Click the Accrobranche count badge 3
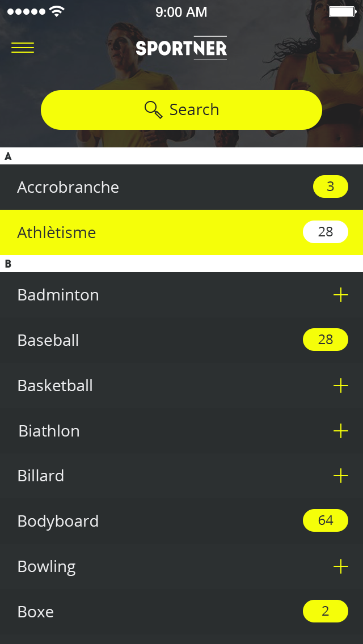Image resolution: width=363 pixels, height=644 pixels. (330, 187)
